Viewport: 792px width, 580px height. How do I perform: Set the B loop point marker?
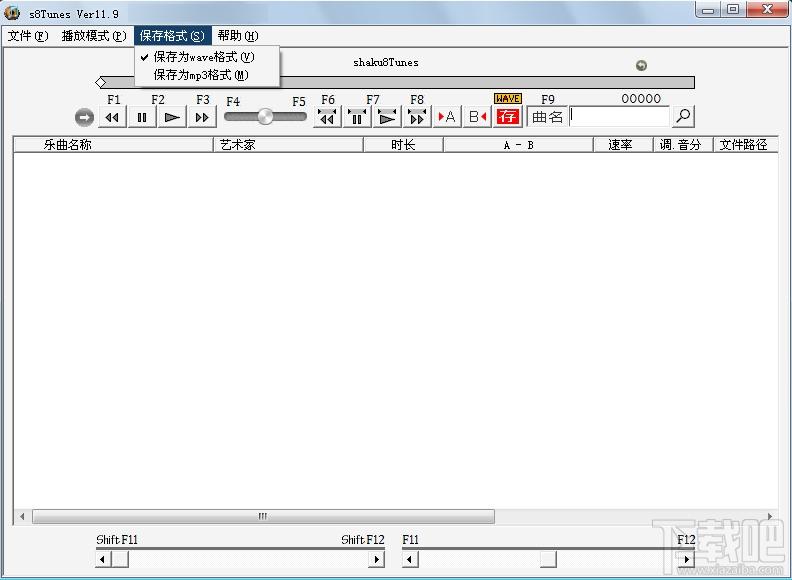[x=477, y=117]
